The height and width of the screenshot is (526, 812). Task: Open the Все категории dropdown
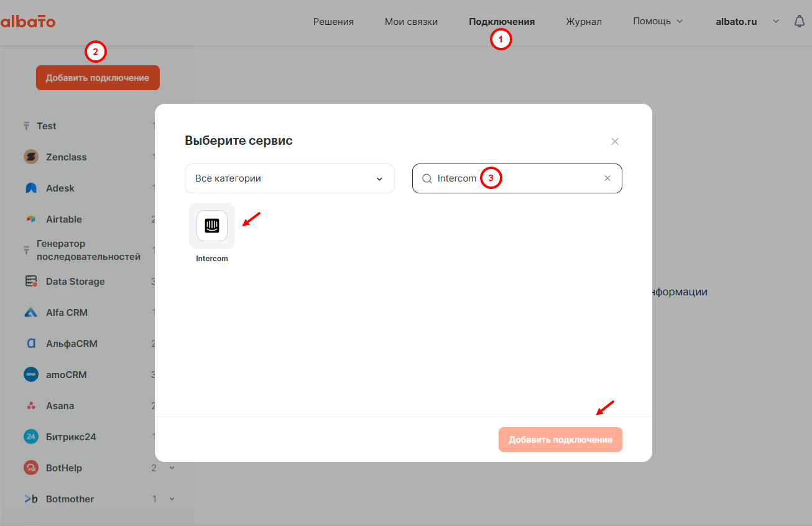point(290,178)
